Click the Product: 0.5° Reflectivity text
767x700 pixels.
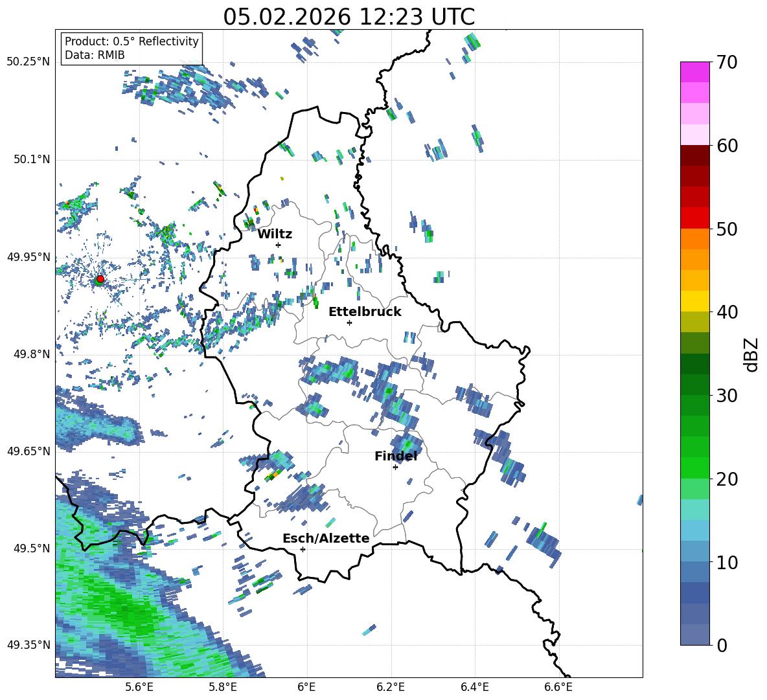click(132, 41)
